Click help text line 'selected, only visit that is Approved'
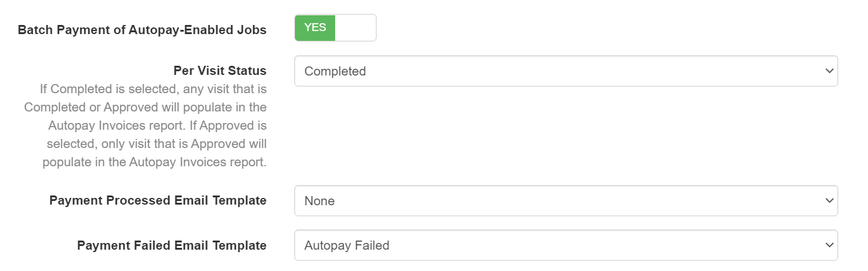 (x=156, y=144)
